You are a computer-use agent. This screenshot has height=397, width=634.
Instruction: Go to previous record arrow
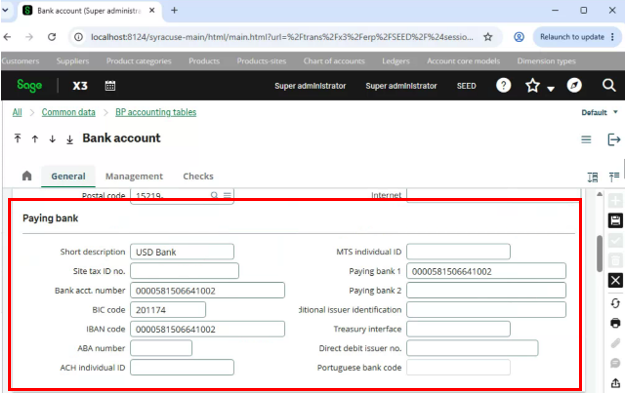35,139
